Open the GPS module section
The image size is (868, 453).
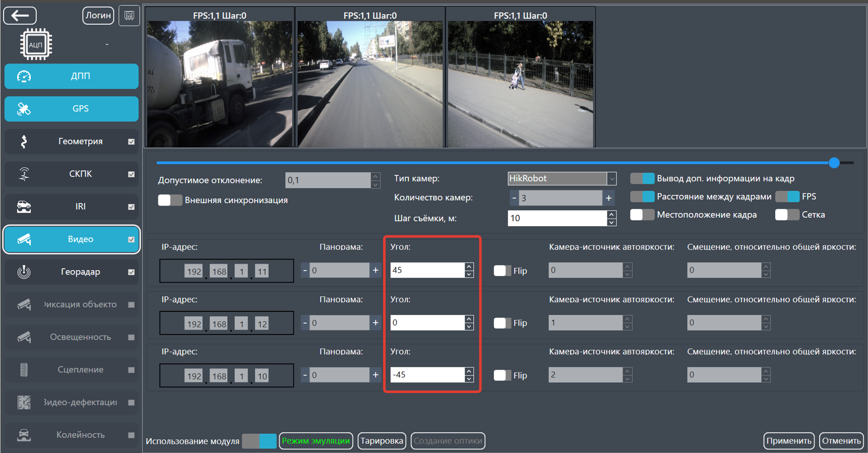point(72,109)
